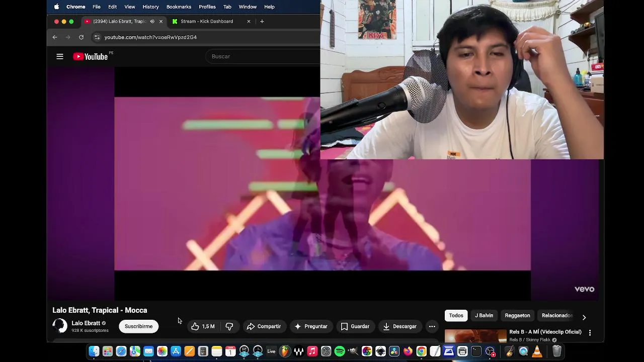The width and height of the screenshot is (644, 362).
Task: Open Lalo Ebratt channel avatar
Action: [60, 326]
